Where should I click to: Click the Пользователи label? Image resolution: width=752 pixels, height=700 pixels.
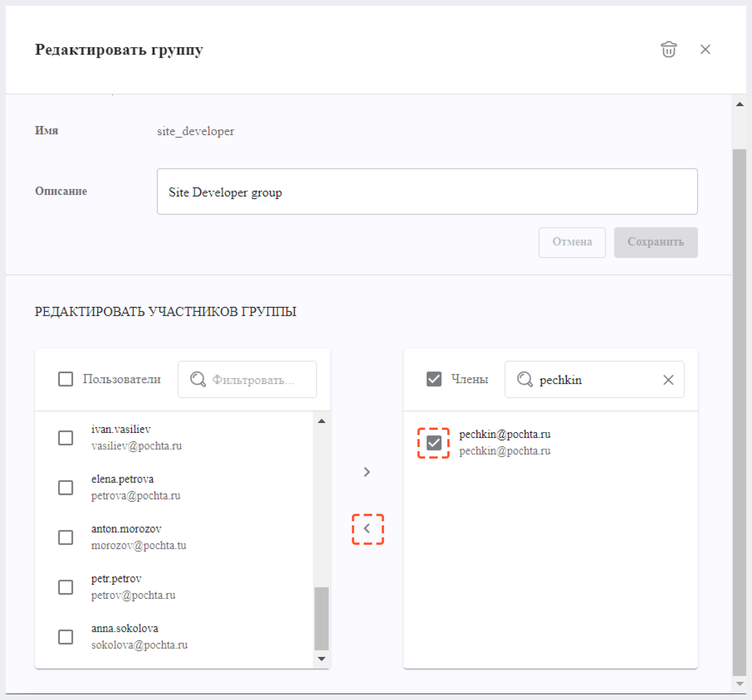click(122, 379)
